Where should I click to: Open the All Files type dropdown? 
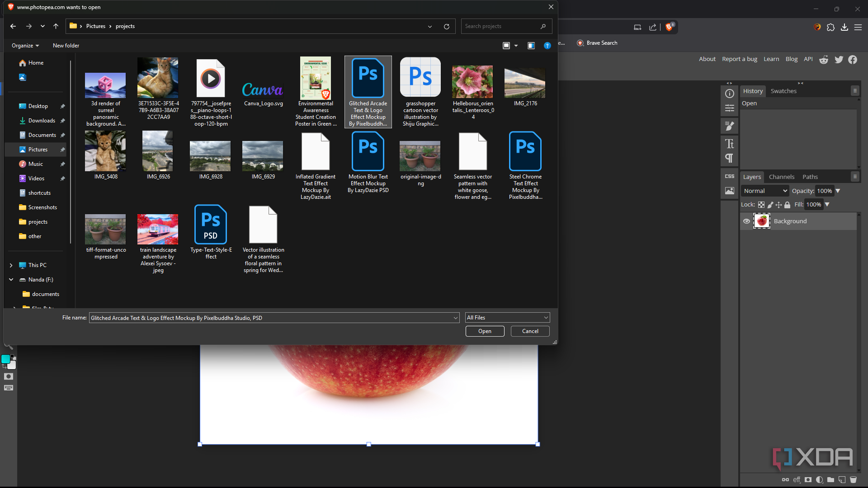point(507,318)
